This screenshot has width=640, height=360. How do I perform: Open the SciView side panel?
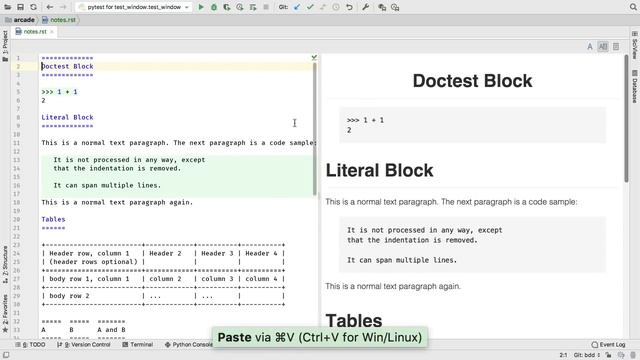pos(635,45)
